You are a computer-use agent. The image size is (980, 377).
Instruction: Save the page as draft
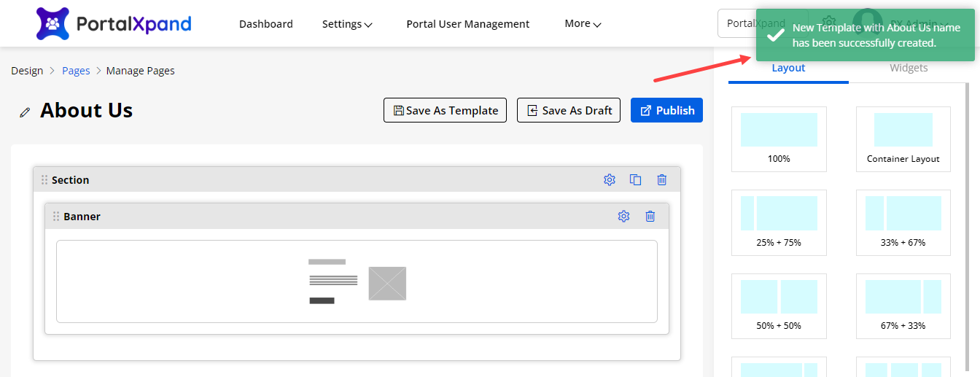[x=569, y=110]
